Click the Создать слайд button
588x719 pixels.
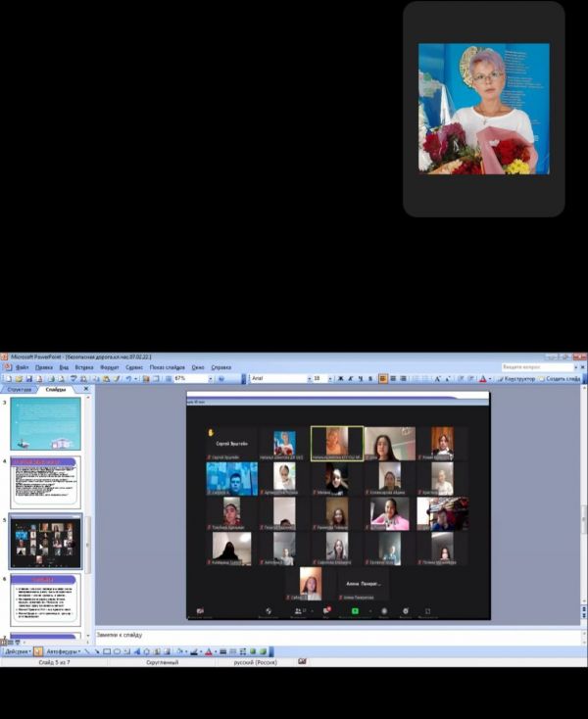(563, 378)
